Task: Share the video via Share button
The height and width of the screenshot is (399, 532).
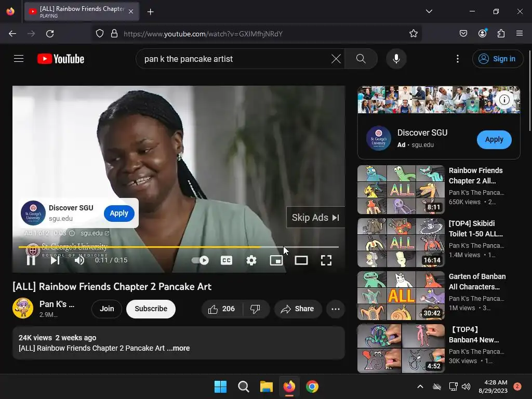Action: coord(298,309)
